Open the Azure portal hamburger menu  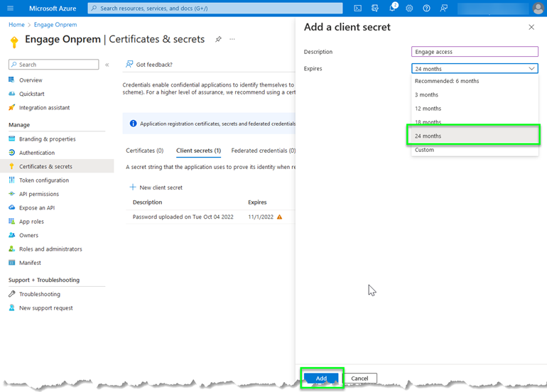tap(11, 8)
